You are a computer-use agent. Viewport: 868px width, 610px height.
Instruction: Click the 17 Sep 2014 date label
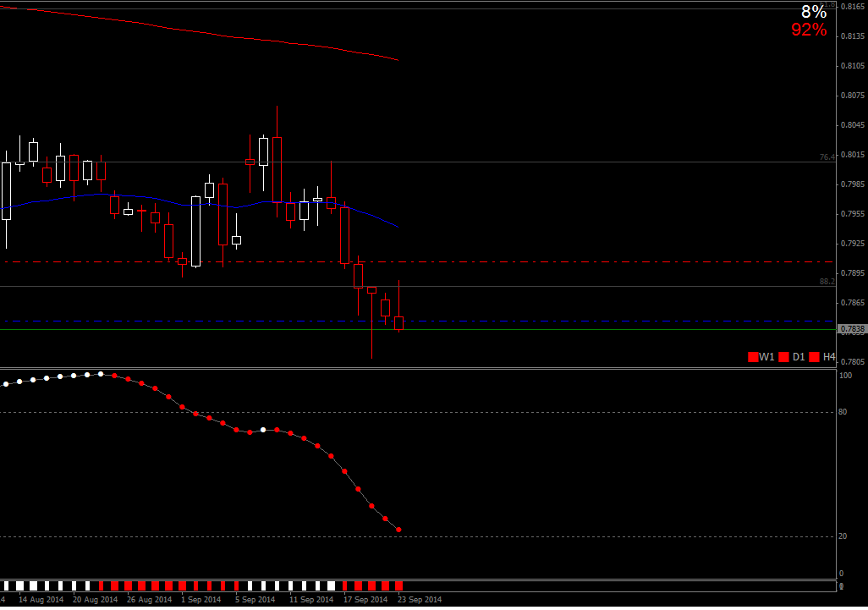point(365,600)
